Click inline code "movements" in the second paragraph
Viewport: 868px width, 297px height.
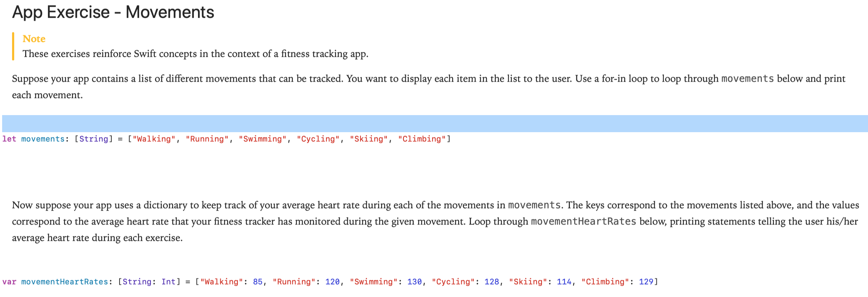click(x=534, y=205)
